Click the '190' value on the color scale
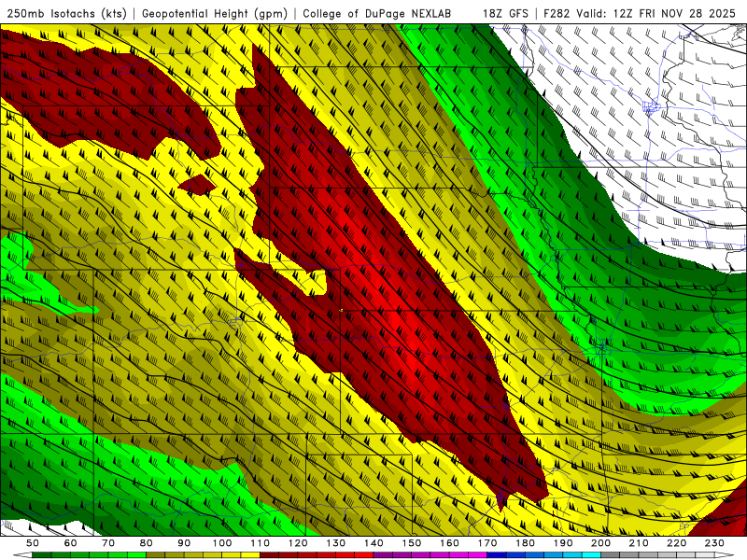This screenshot has height=560, width=747. [x=563, y=543]
